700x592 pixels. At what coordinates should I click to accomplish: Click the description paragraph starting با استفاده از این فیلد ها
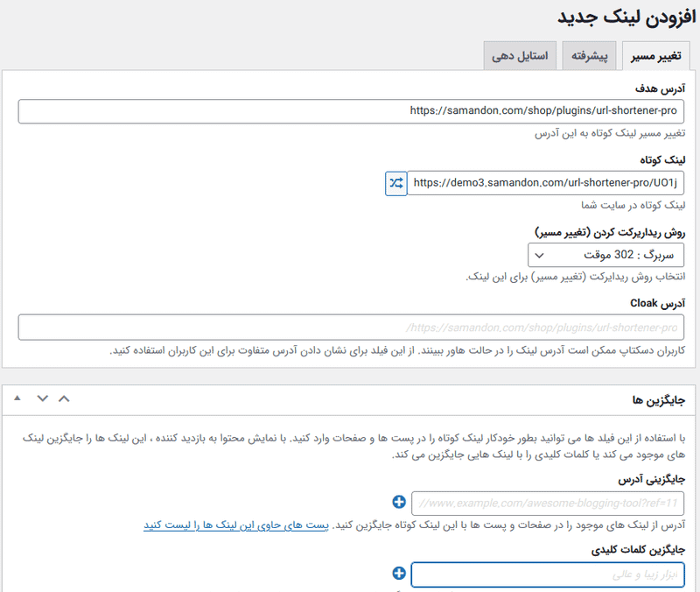353,447
